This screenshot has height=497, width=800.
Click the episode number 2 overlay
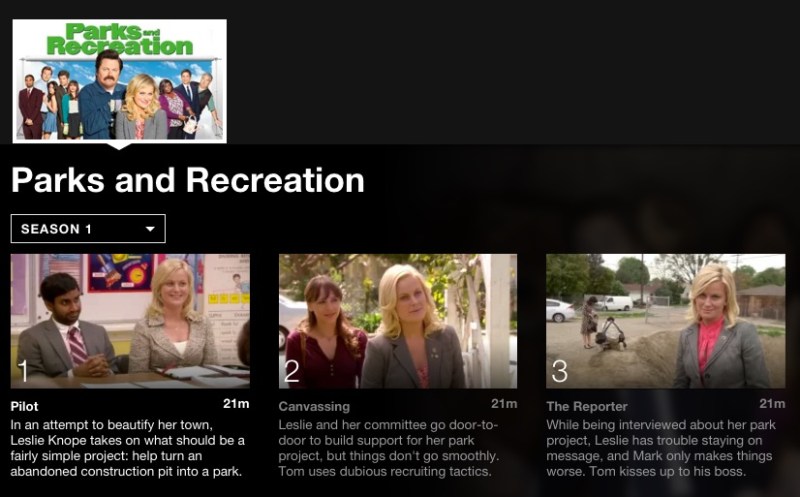292,371
